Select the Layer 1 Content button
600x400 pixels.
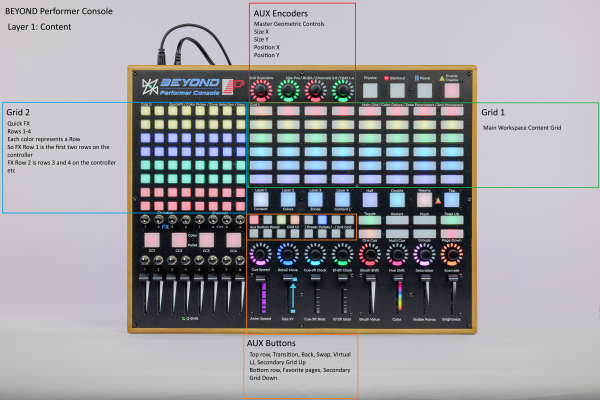(x=260, y=198)
